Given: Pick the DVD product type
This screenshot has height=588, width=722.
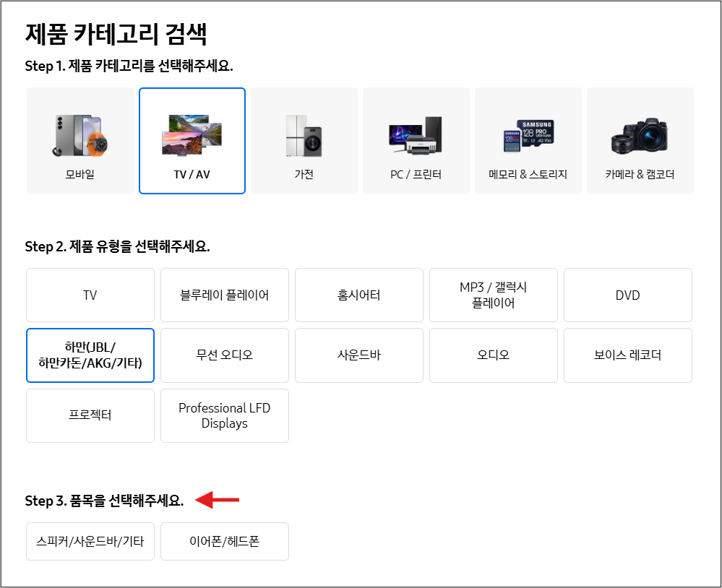Looking at the screenshot, I should [627, 295].
